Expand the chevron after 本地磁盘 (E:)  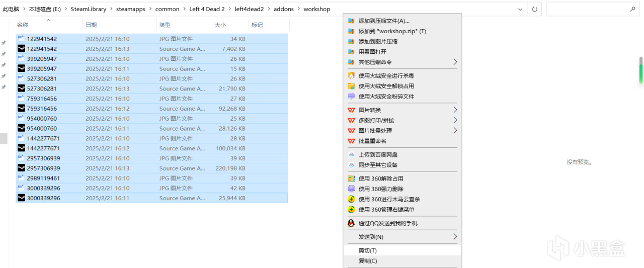[x=65, y=9]
